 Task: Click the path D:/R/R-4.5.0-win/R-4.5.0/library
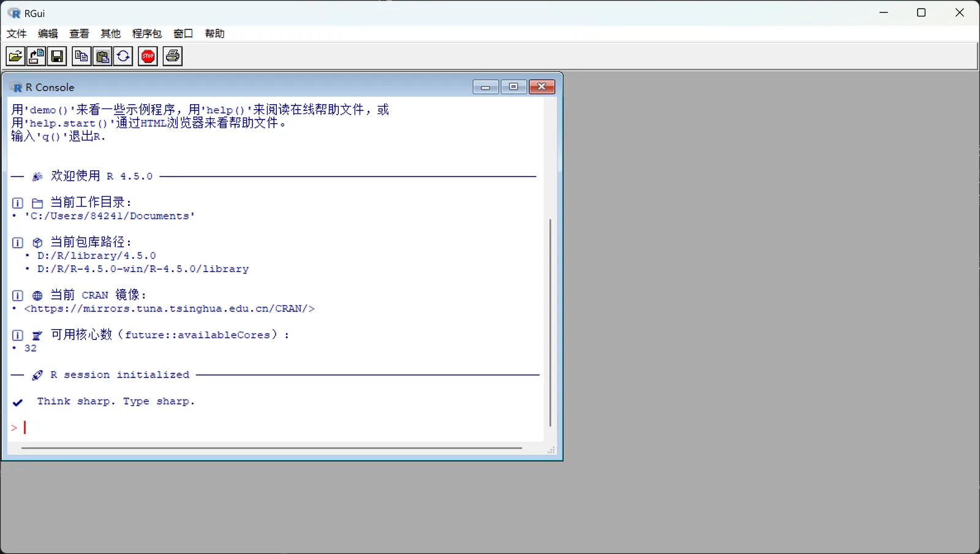[143, 269]
